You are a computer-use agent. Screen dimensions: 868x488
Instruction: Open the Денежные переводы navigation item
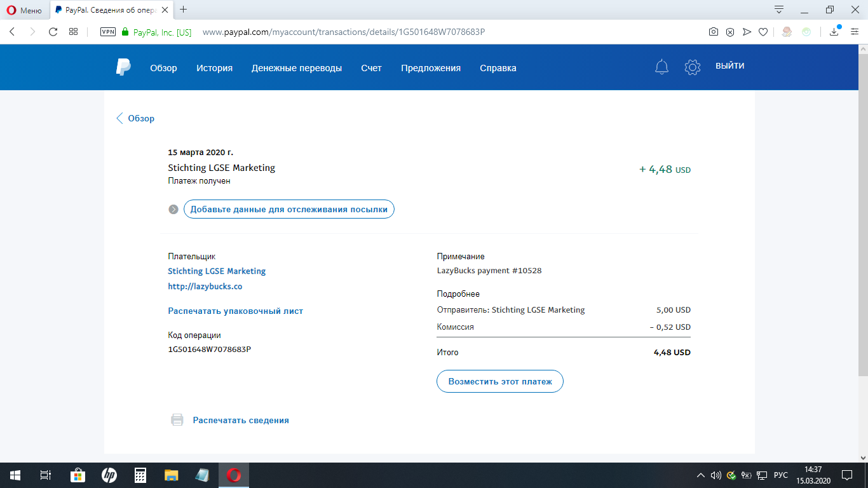tap(297, 68)
